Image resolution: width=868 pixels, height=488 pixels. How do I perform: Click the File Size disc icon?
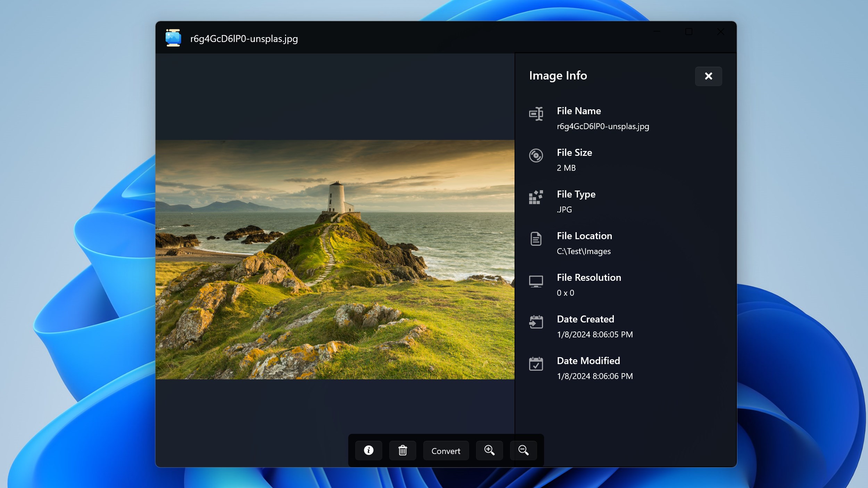(536, 155)
